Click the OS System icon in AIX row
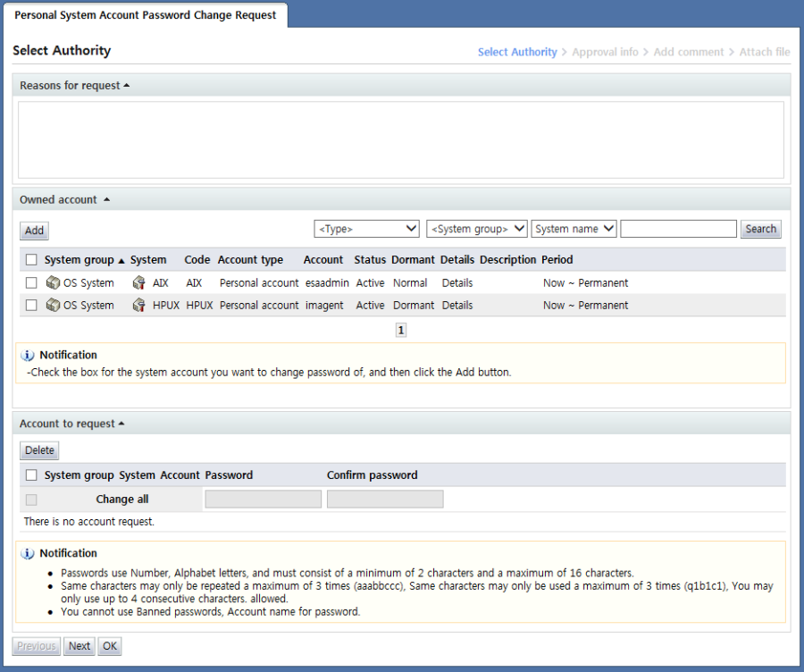 click(53, 283)
